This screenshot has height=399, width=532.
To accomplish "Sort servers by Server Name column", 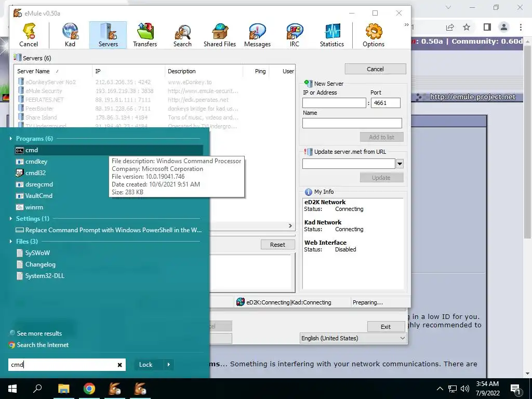I will (x=54, y=71).
